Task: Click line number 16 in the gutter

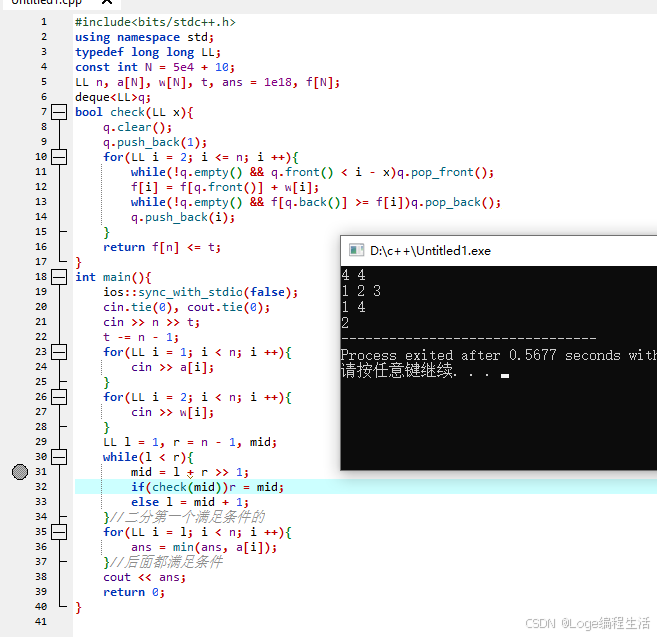Action: (41, 247)
